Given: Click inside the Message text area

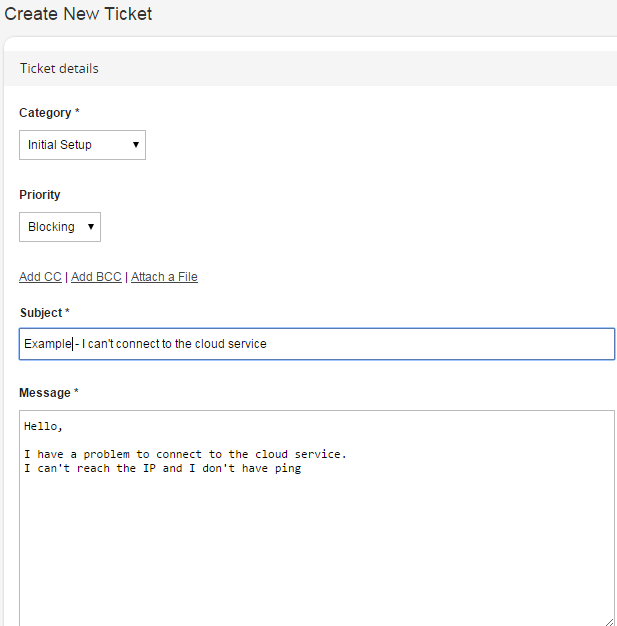Looking at the screenshot, I should pyautogui.click(x=317, y=518).
